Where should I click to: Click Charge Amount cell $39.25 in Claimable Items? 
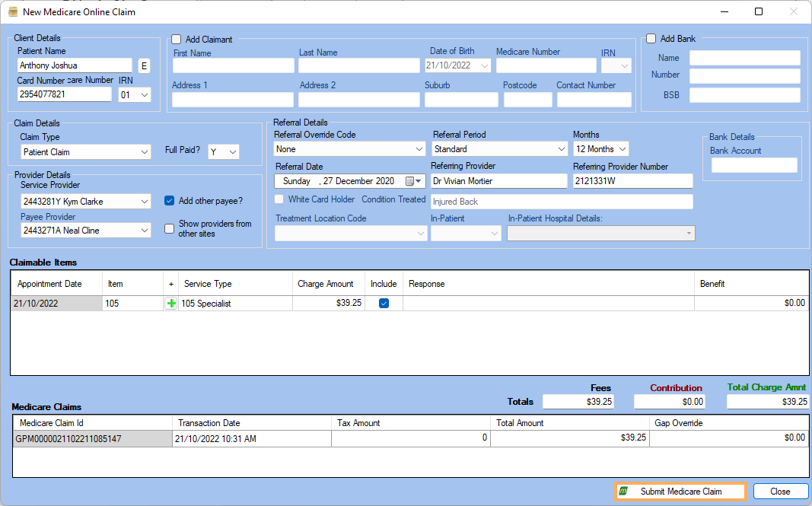[x=329, y=304]
